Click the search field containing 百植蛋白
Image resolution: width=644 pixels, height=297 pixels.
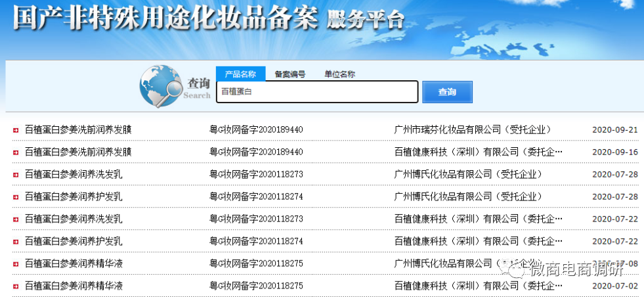[x=317, y=92]
